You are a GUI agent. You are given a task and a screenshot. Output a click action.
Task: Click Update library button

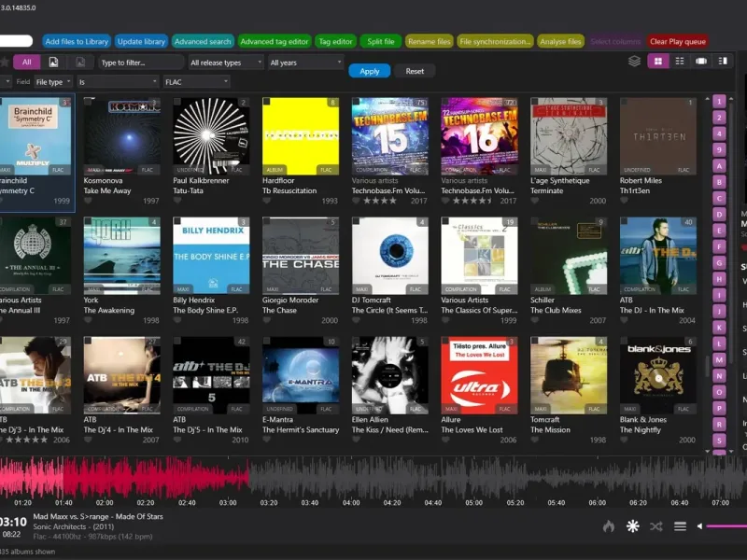click(141, 41)
